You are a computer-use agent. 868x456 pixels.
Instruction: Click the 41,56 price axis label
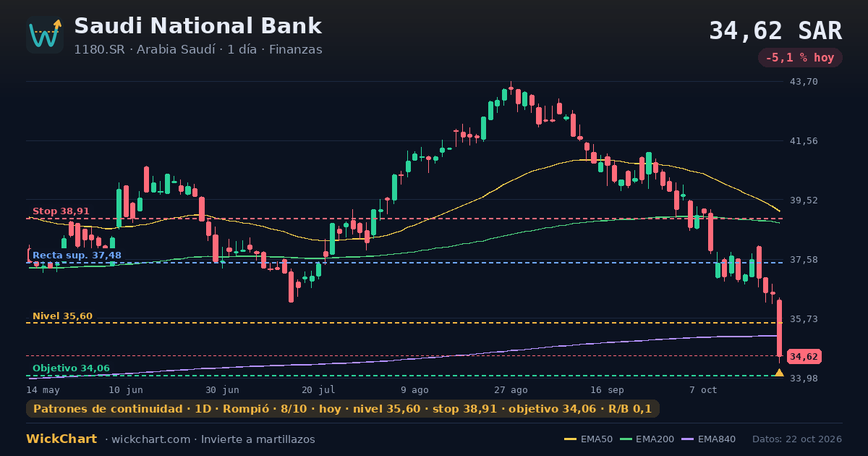[x=803, y=141]
